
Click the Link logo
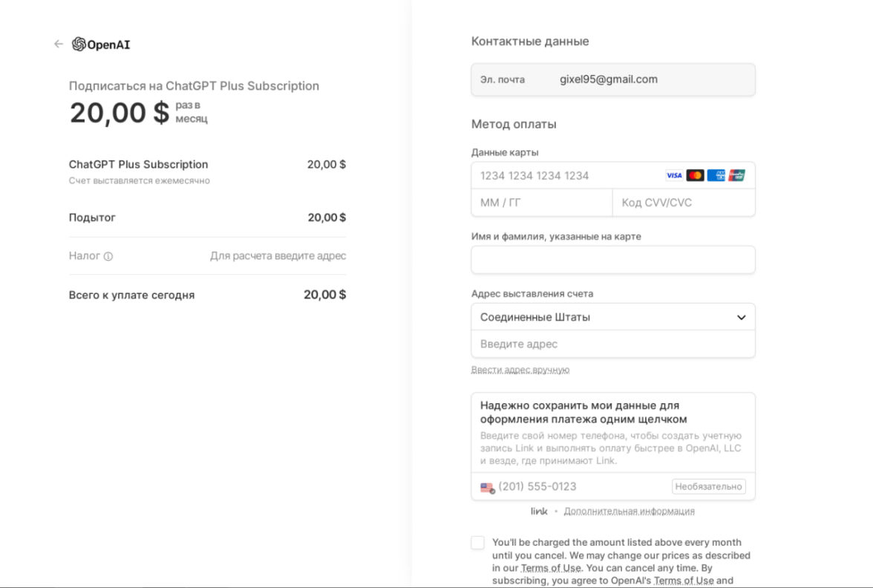539,512
